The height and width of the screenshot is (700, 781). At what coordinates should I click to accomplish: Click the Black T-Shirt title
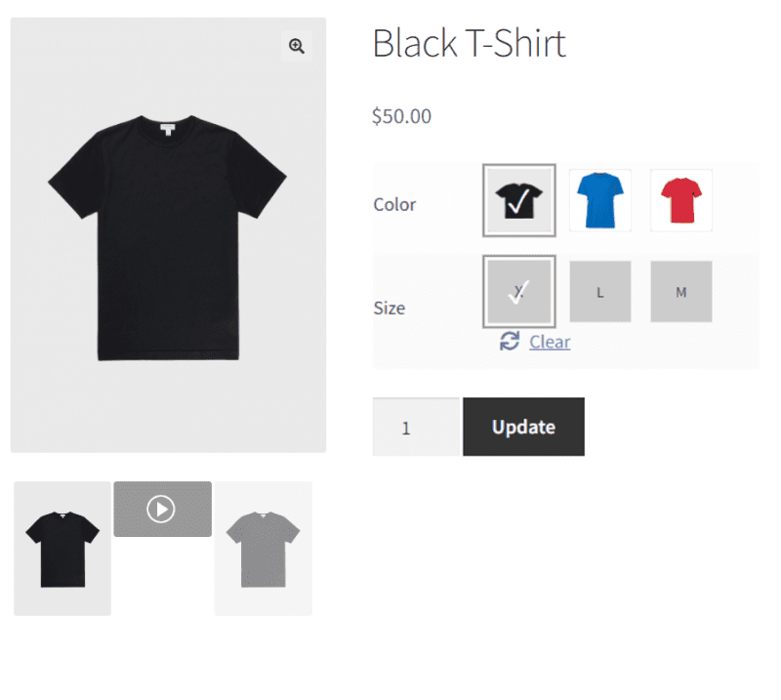pyautogui.click(x=470, y=43)
